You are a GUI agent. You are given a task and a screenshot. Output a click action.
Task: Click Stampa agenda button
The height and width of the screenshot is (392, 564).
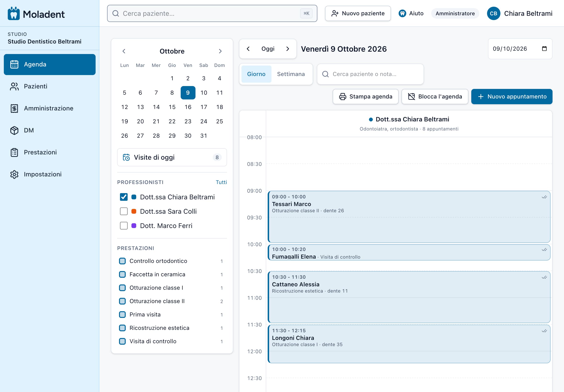pyautogui.click(x=365, y=97)
